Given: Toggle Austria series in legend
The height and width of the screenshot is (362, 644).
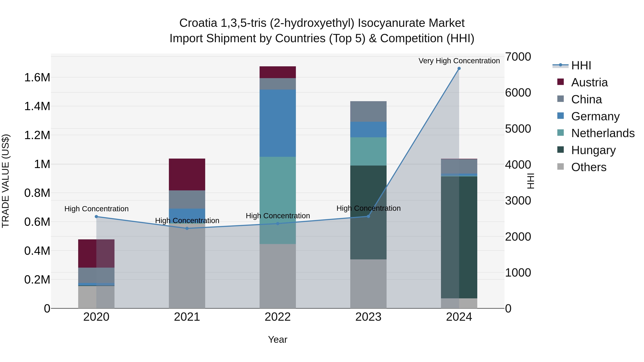Looking at the screenshot, I should [589, 82].
